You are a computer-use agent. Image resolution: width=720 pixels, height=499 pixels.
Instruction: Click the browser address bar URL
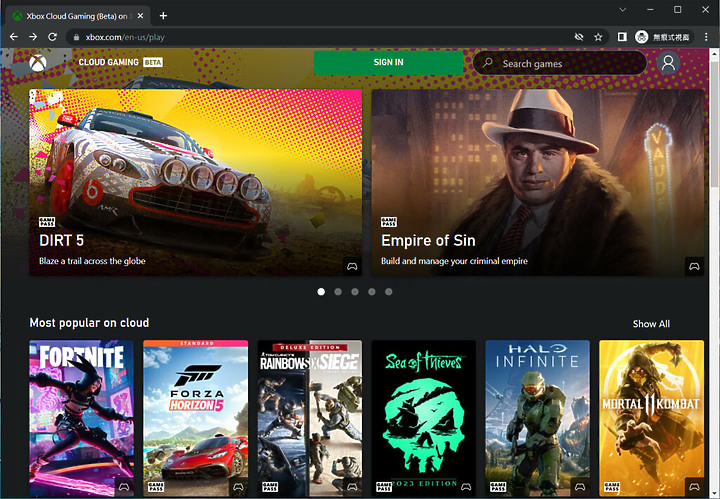(x=125, y=37)
